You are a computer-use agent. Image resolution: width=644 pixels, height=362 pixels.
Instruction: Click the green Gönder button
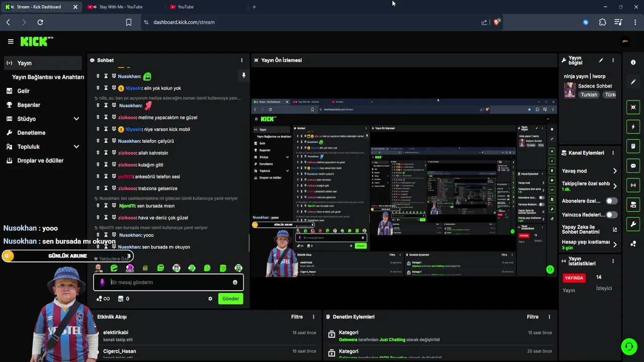230,299
